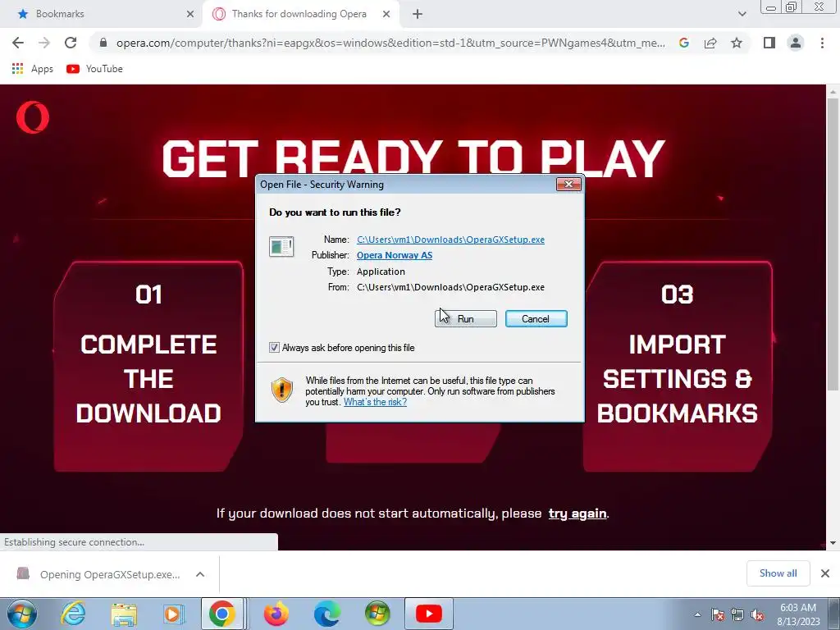Share this page using share icon
Viewport: 840px width, 630px height.
point(710,43)
